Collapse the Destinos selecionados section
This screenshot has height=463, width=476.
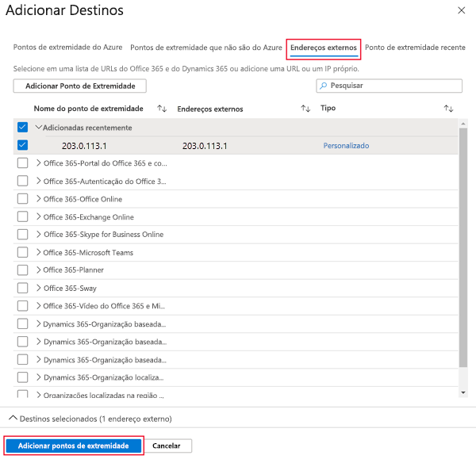[x=12, y=418]
